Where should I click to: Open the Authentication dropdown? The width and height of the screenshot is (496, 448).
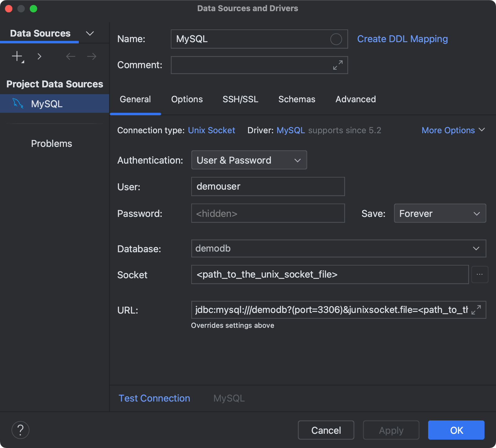click(x=248, y=160)
